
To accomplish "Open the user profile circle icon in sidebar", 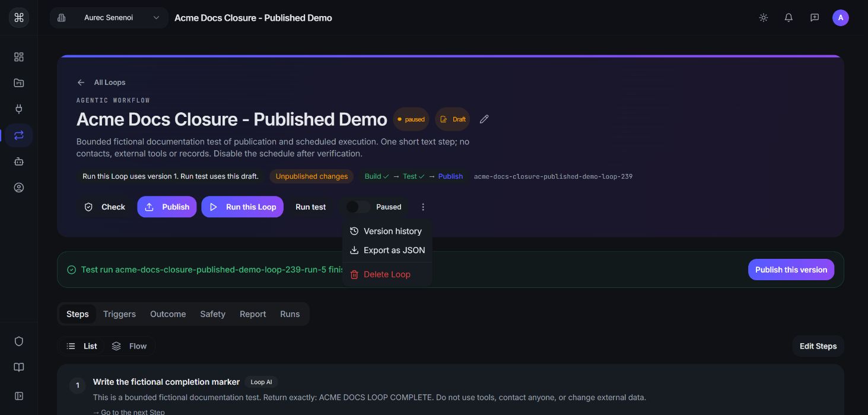I will (19, 188).
